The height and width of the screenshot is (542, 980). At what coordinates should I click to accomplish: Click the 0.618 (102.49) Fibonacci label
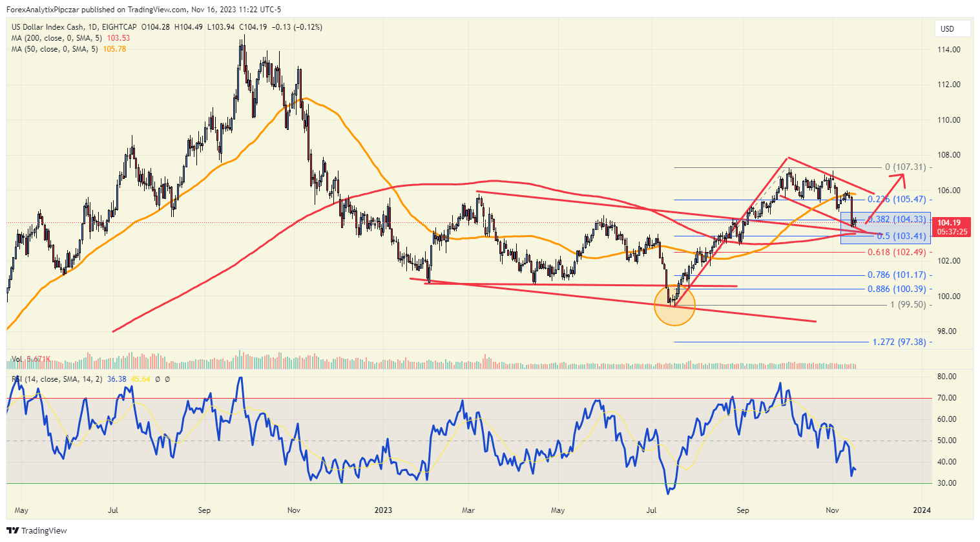[x=897, y=253]
